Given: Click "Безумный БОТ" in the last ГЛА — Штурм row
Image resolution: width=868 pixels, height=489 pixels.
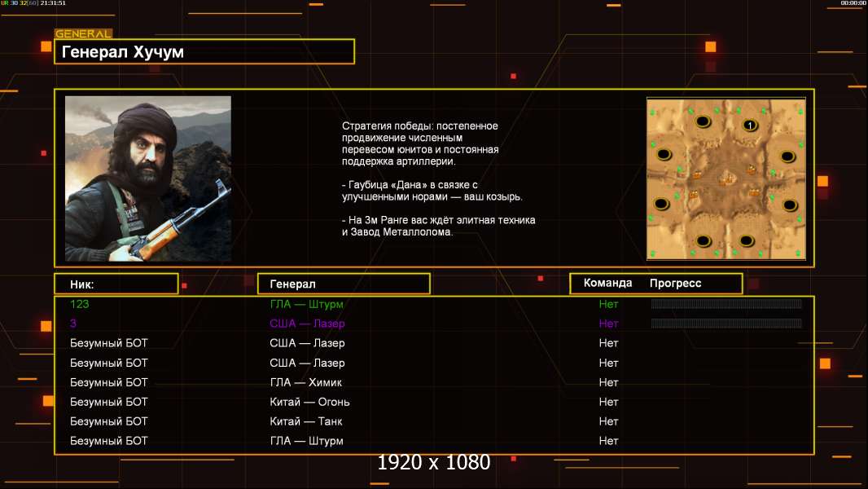Looking at the screenshot, I should (109, 441).
